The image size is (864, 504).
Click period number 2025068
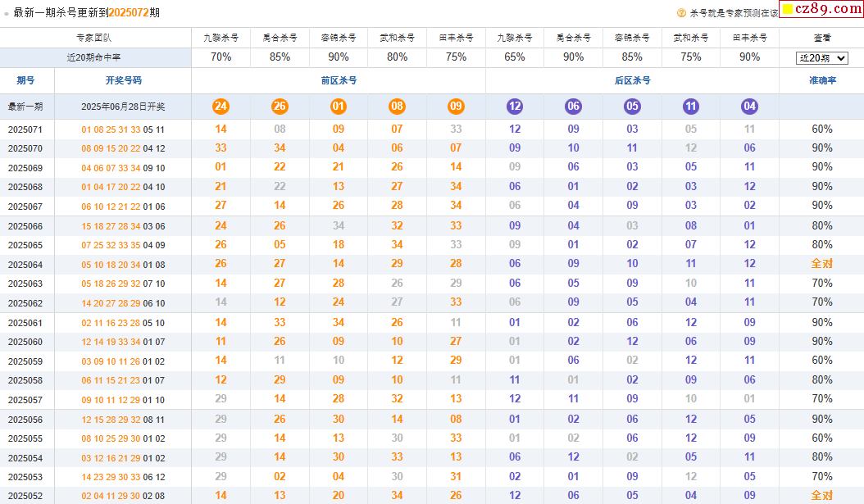pos(25,188)
